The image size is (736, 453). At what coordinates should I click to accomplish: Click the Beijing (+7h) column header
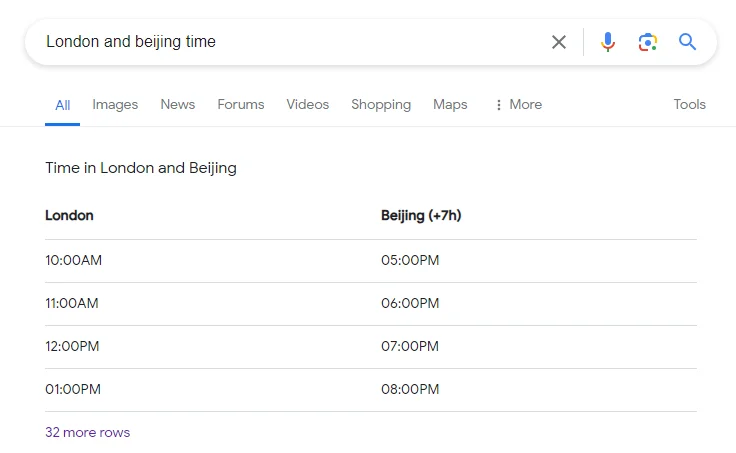[421, 216]
